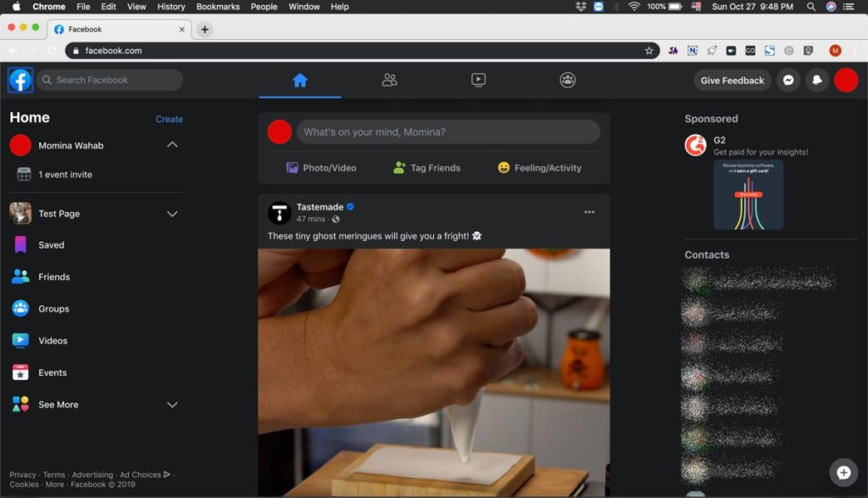Click the Tag Friends icon

pos(398,167)
